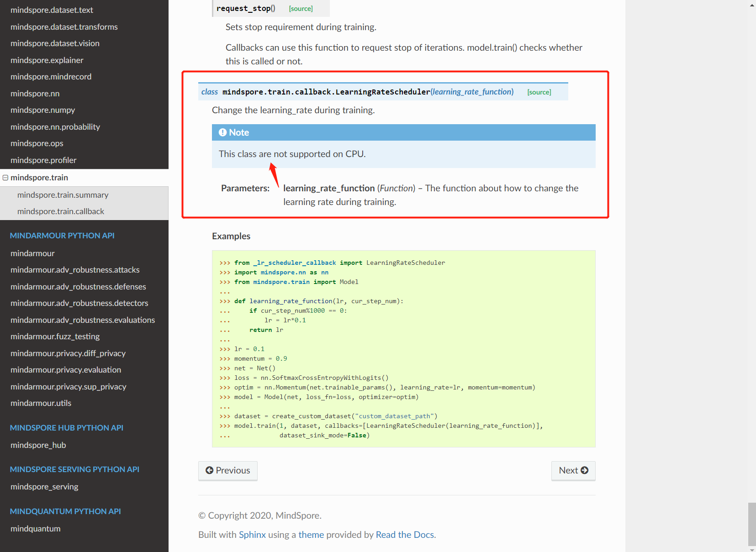Viewport: 756px width, 552px height.
Task: Collapse the mindspore.train sidebar section
Action: (x=5, y=178)
